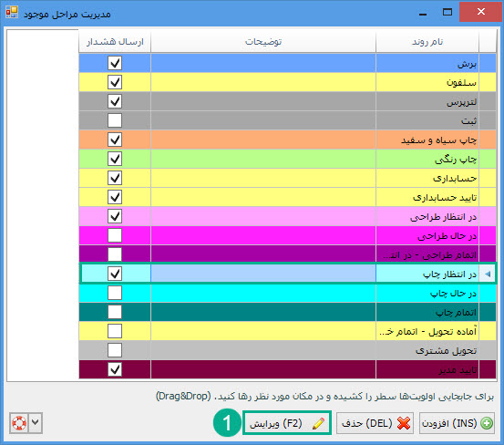504x445 pixels.
Task: Open the dropdown arrow beside the help icon
Action: pos(36,423)
